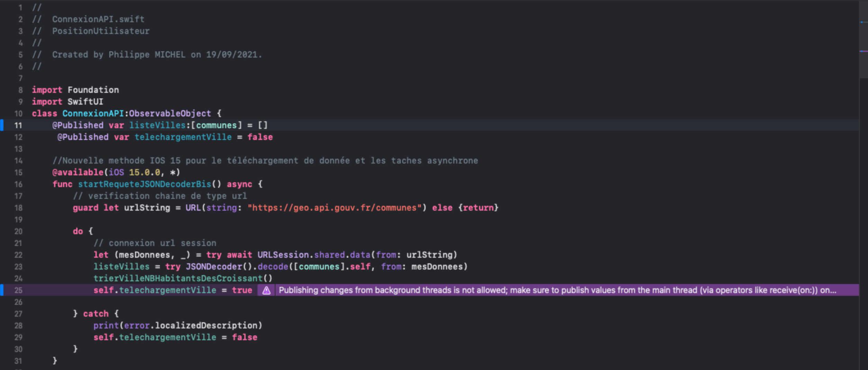The width and height of the screenshot is (868, 370).
Task: Click the catch keyword
Action: tap(96, 314)
